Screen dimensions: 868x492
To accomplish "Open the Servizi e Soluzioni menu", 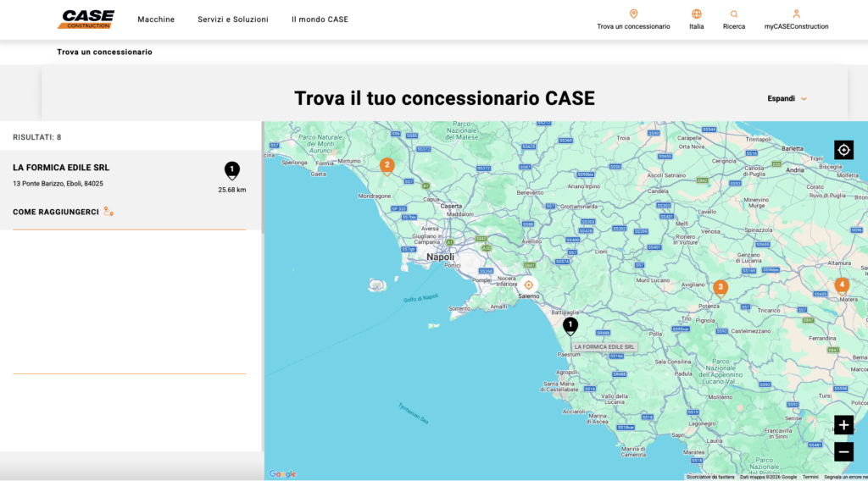I will pos(233,19).
